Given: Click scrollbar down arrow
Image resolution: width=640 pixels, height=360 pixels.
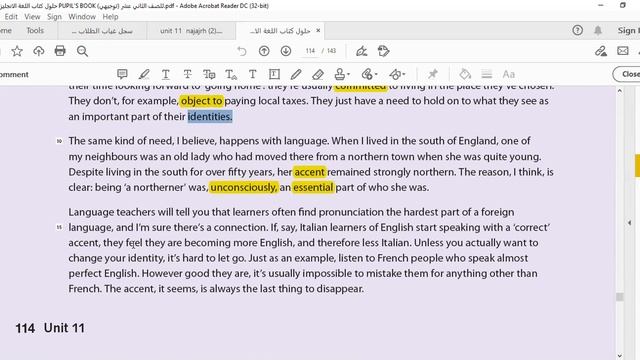Looking at the screenshot, I should coord(620,356).
